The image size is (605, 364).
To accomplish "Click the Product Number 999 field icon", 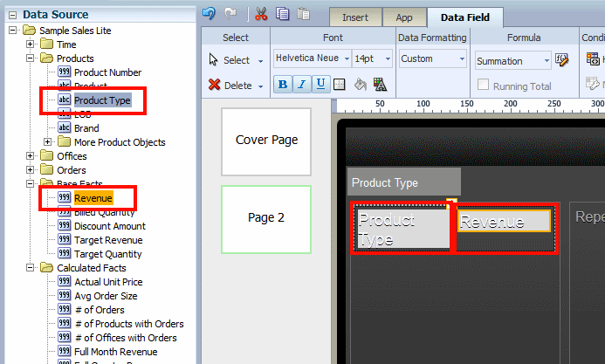I will tap(64, 72).
